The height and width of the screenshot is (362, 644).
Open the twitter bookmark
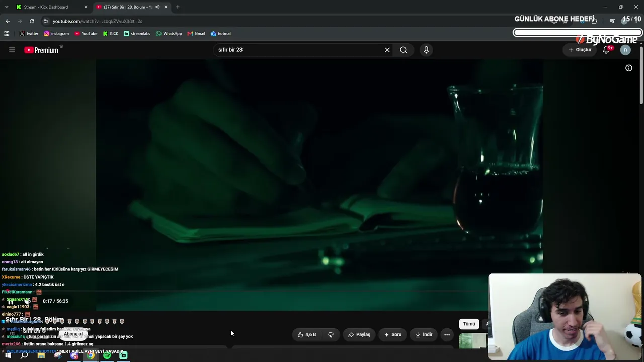29,34
